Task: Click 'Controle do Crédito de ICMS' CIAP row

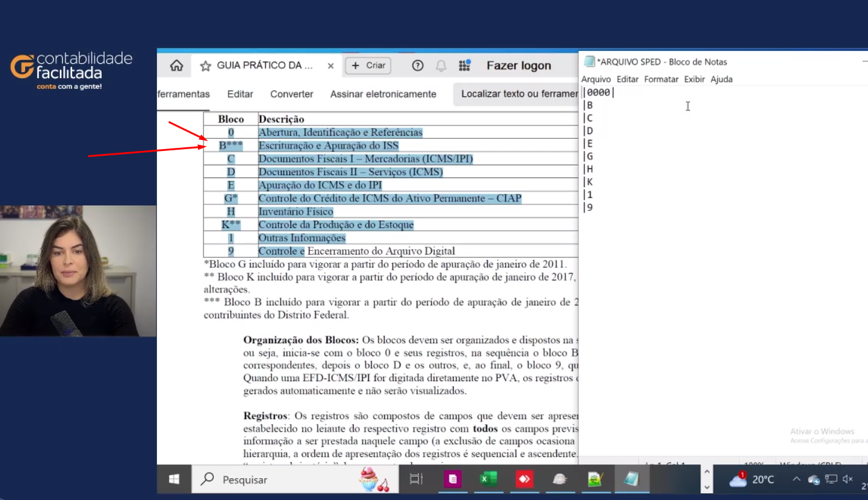Action: [x=390, y=198]
